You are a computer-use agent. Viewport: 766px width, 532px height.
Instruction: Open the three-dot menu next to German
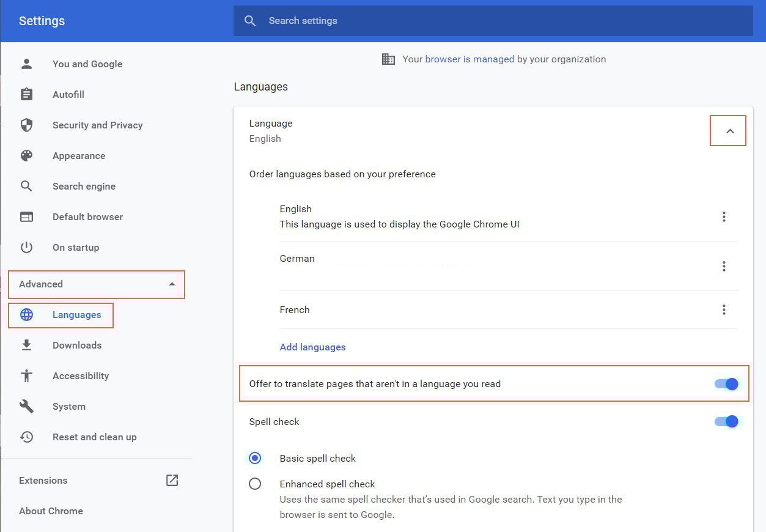click(x=724, y=266)
